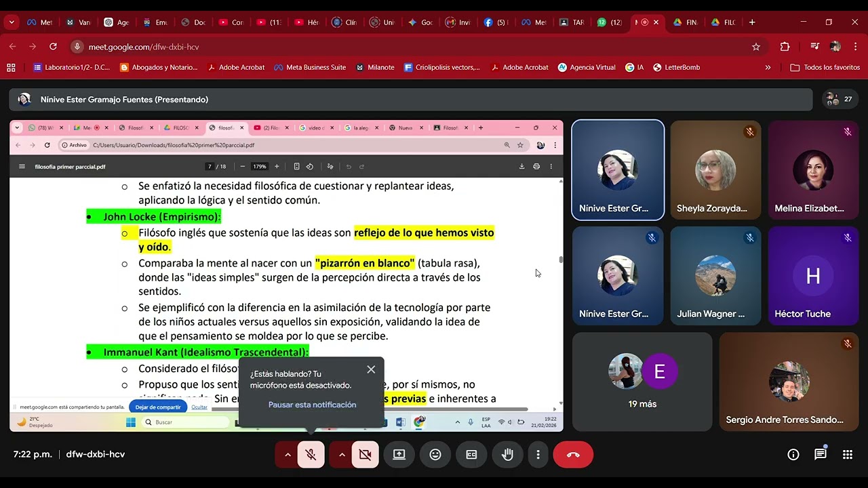Switch to the TAR browser tab
Screen dimensions: 868x488
click(x=572, y=22)
